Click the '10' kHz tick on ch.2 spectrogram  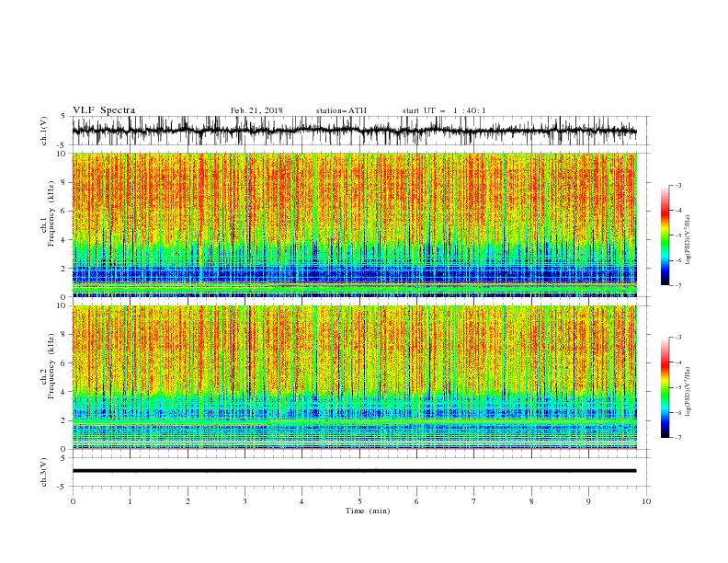[x=63, y=305]
